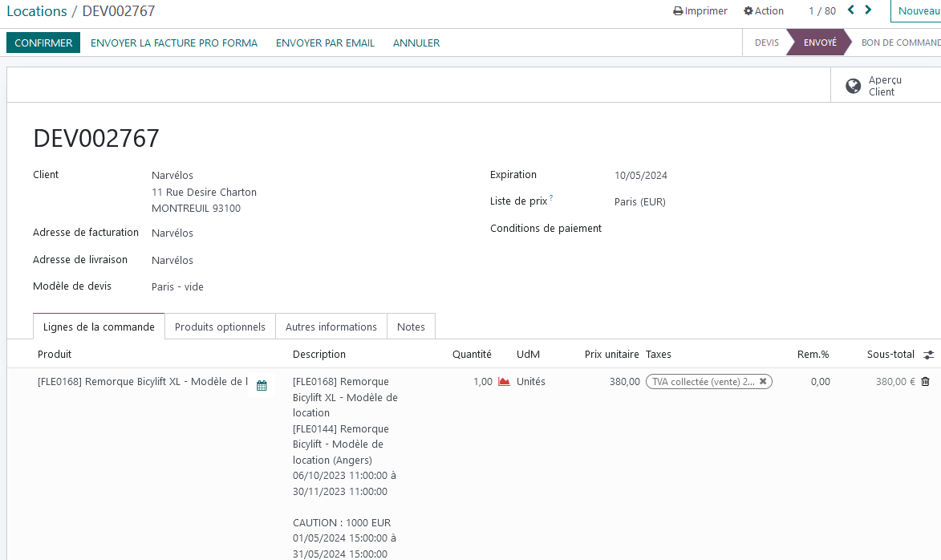Image resolution: width=941 pixels, height=560 pixels.
Task: Remove the TVA collectée tax tag
Action: point(763,381)
